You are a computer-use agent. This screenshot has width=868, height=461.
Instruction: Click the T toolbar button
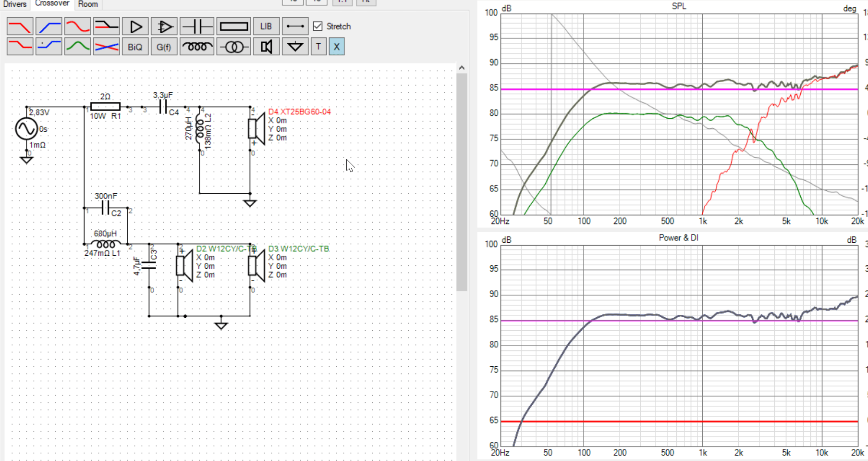click(x=318, y=47)
